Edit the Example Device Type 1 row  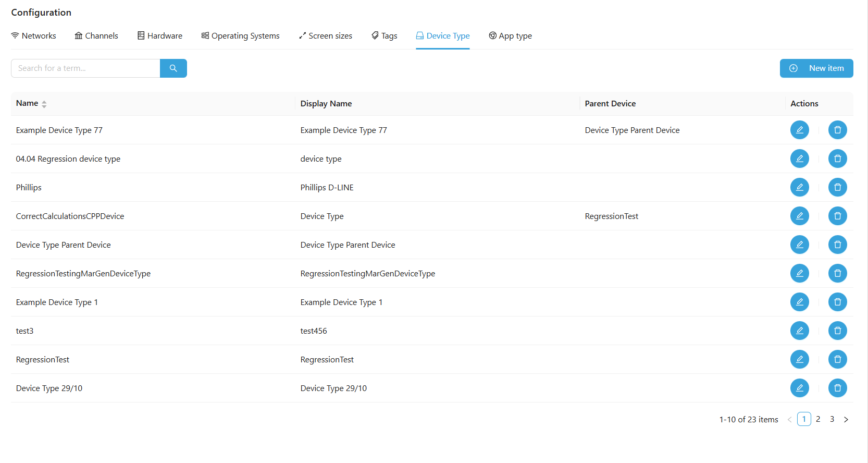tap(799, 302)
